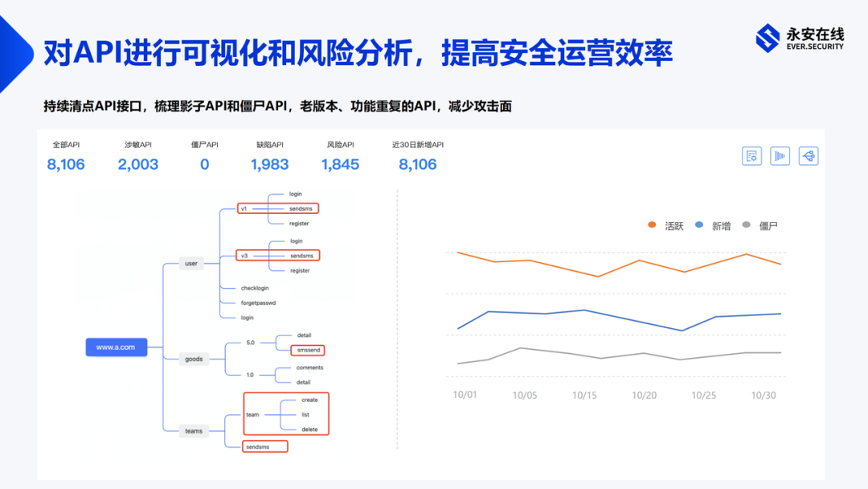The image size is (868, 489).
Task: Collapse the v1 branch node
Action: click(244, 209)
